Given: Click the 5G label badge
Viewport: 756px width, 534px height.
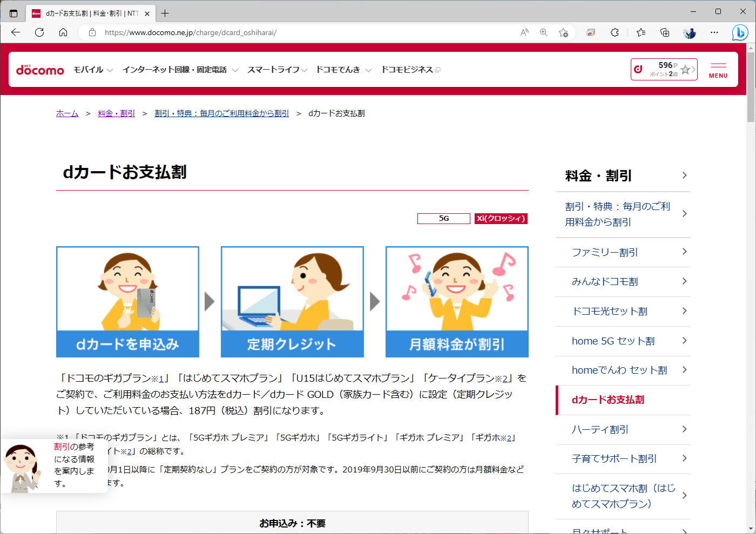Looking at the screenshot, I should coord(443,219).
